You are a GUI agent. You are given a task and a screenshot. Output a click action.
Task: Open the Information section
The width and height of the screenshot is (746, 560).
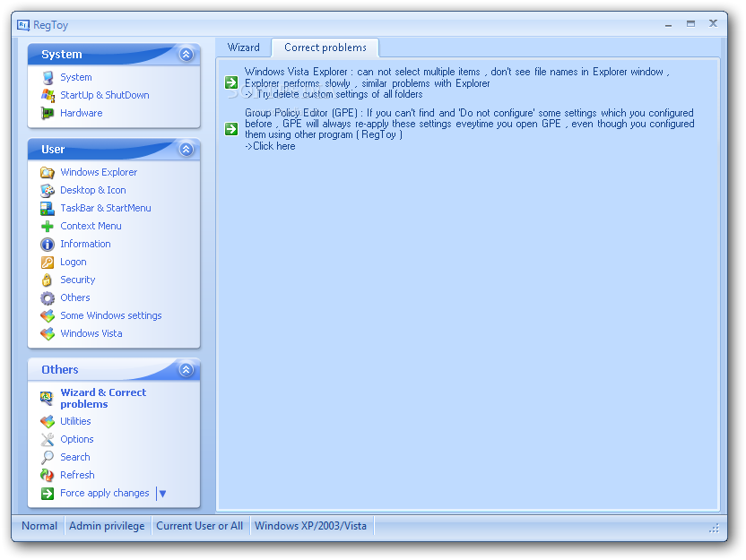point(86,244)
